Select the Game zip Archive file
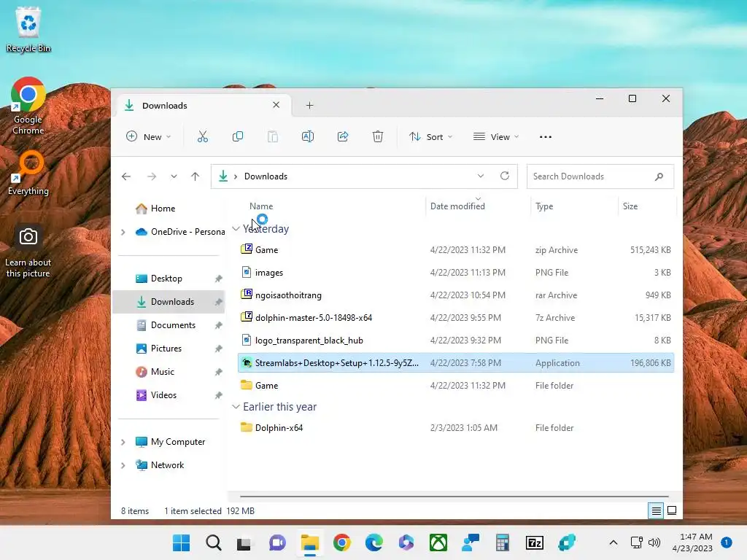 (456, 250)
